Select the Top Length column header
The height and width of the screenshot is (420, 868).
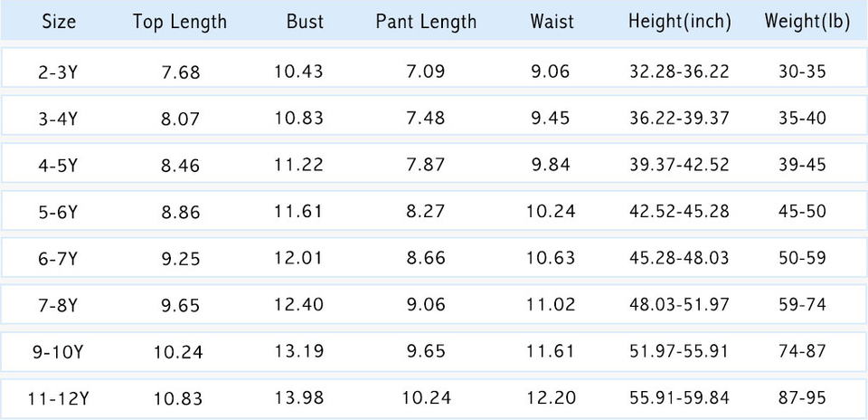tap(180, 22)
